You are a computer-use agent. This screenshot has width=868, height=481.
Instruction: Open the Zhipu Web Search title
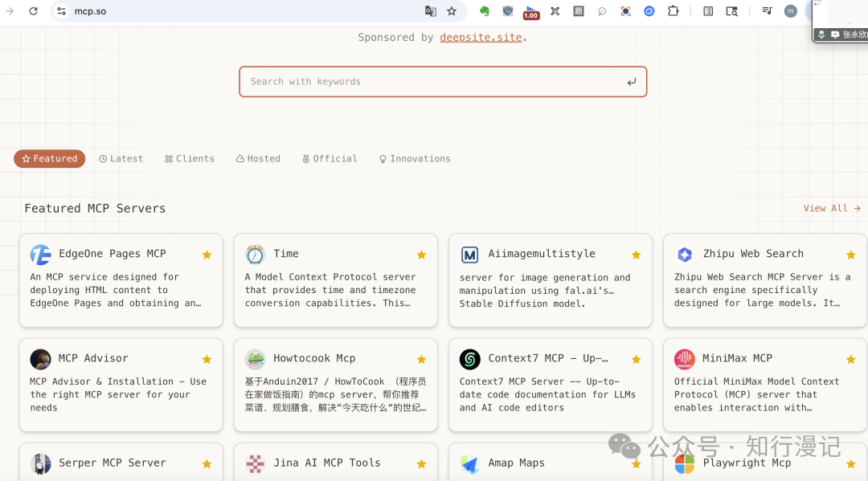click(753, 254)
